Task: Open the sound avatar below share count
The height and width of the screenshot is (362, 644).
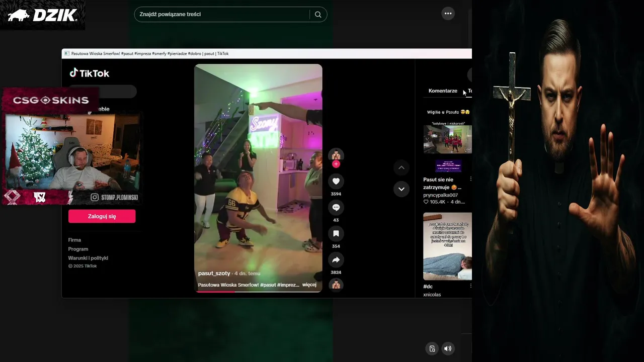Action: (x=336, y=285)
